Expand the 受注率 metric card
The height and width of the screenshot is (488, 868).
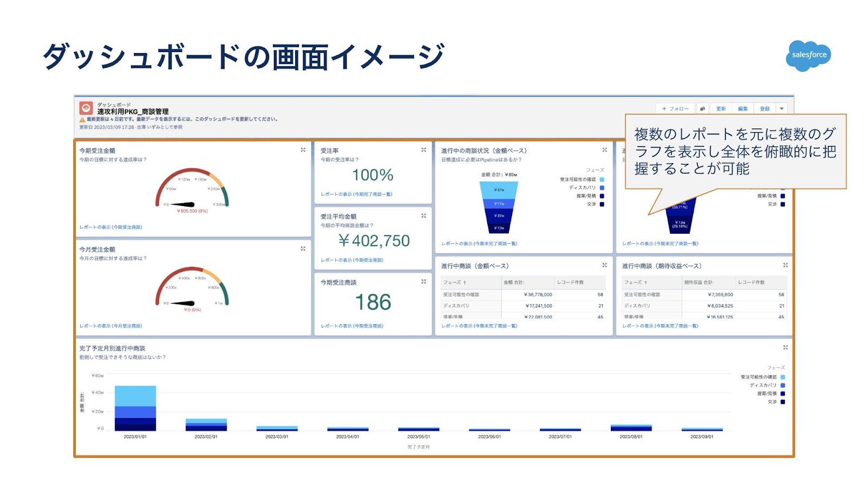[x=424, y=150]
